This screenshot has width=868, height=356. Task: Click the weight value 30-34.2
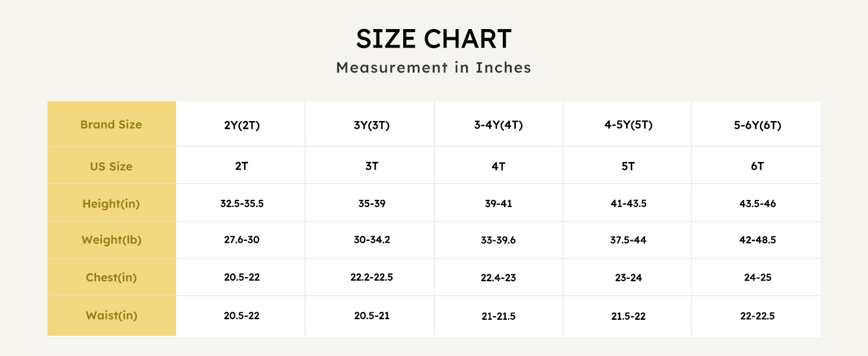click(x=371, y=240)
